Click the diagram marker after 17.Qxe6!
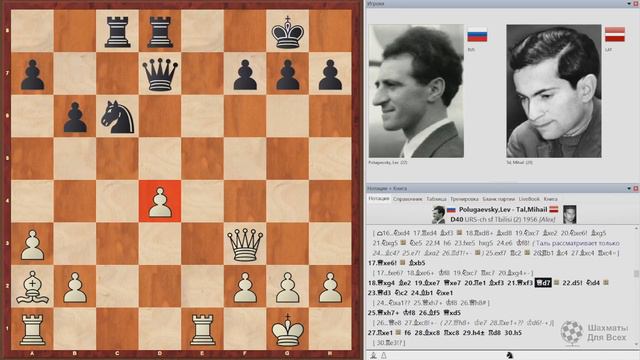Screen dimensions: 640x360 point(403,263)
